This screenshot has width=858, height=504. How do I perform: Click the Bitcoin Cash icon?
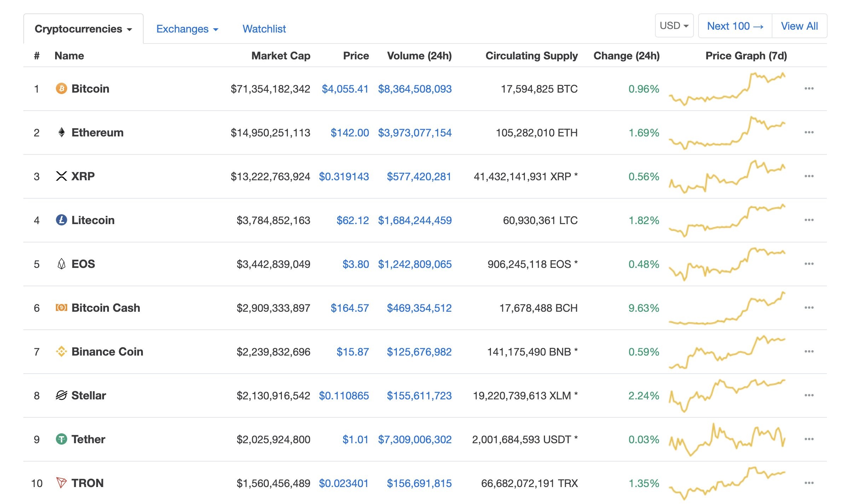[62, 307]
